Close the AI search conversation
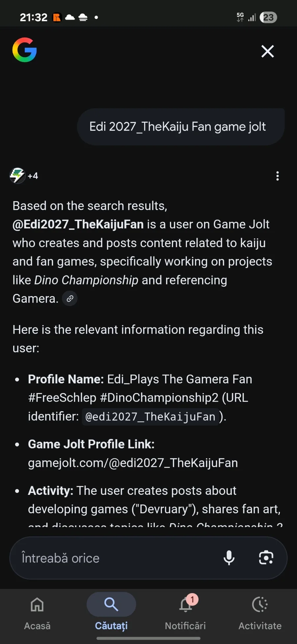 click(x=267, y=51)
